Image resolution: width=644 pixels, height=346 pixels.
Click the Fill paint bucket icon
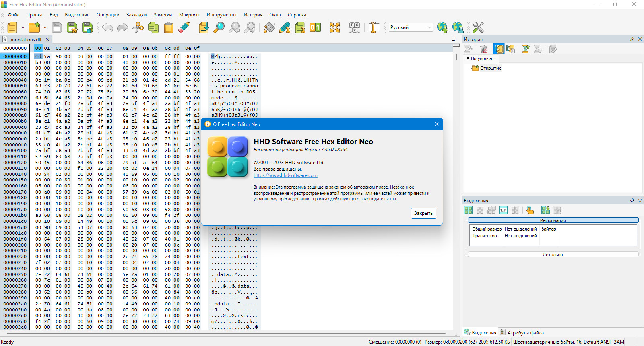(269, 27)
